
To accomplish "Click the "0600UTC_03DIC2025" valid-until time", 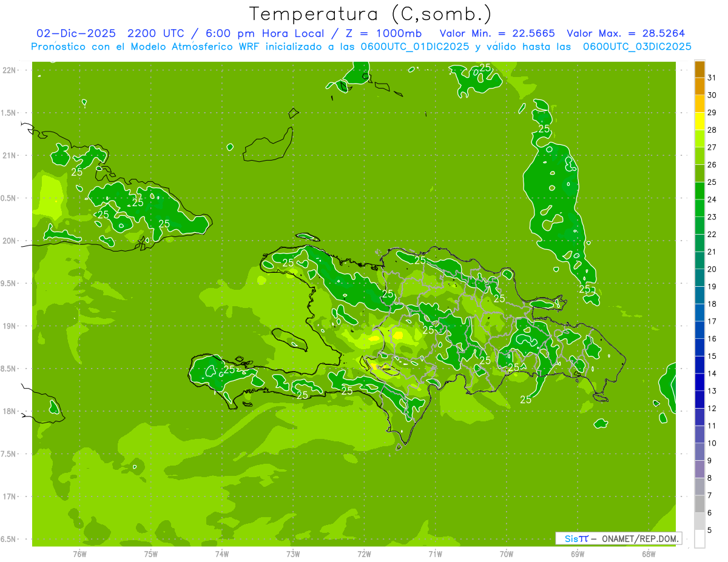I will pyautogui.click(x=637, y=47).
